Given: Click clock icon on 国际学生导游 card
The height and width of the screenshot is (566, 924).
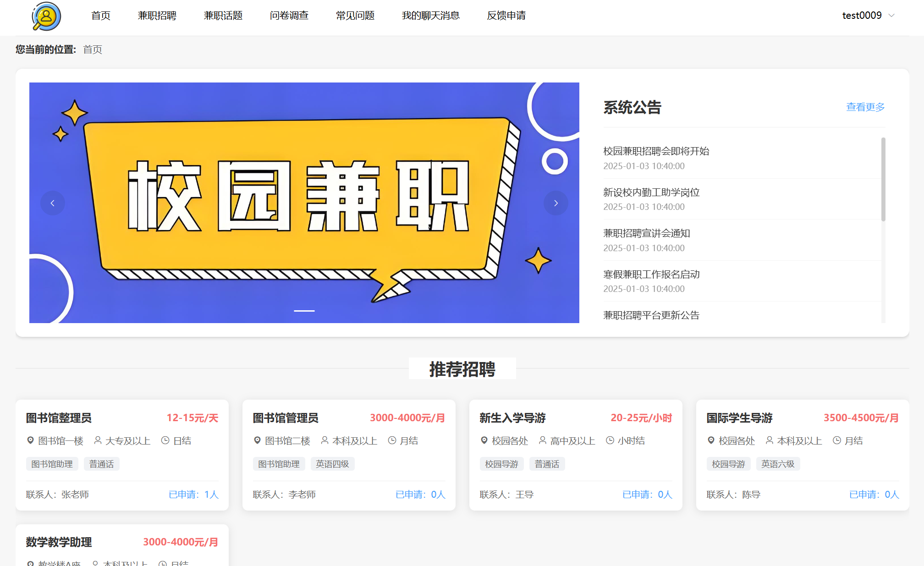Looking at the screenshot, I should (x=837, y=440).
